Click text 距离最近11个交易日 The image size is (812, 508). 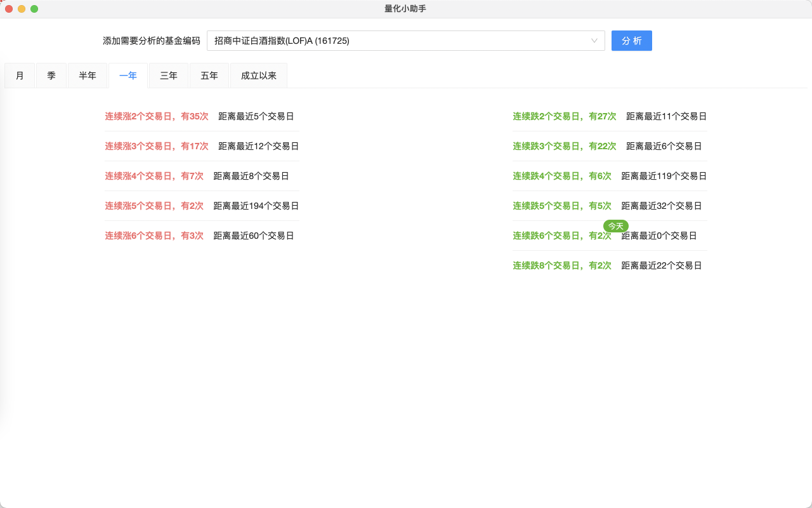(667, 116)
